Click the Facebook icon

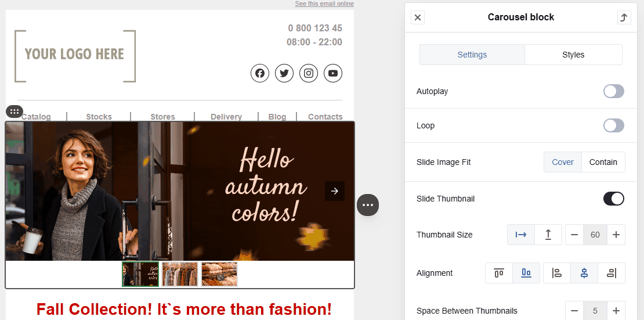260,73
